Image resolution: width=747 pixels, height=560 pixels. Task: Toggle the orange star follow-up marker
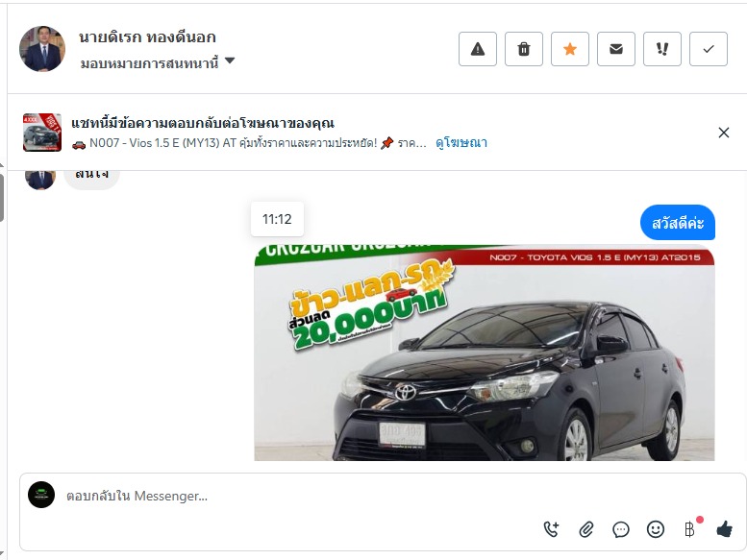point(570,49)
